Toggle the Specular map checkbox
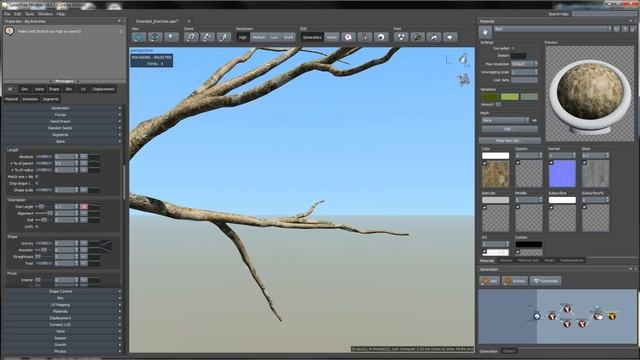 click(x=485, y=207)
